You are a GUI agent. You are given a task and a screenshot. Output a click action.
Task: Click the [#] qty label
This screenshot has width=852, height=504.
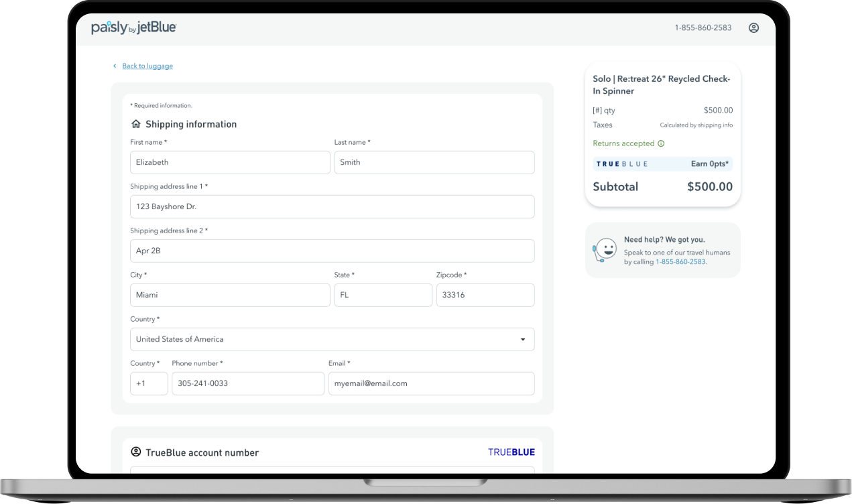(x=604, y=111)
